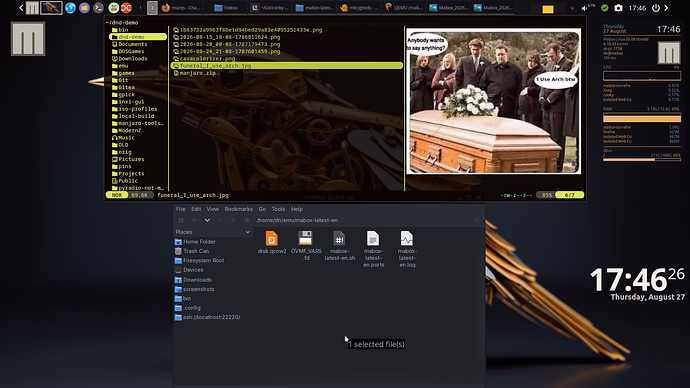Switch to workspace 2 in the panel
Image resolution: width=690 pixels, height=388 pixels.
point(152,8)
